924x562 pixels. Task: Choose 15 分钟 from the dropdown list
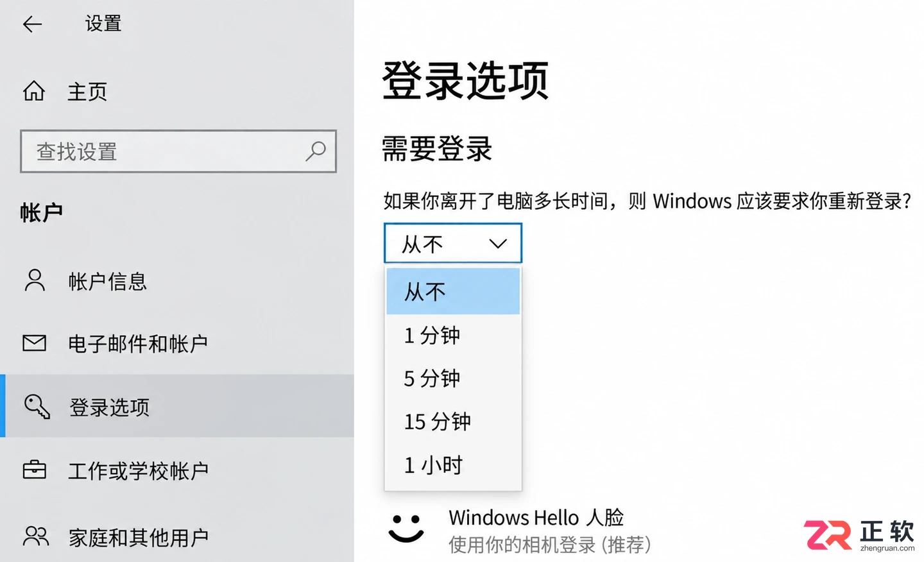(453, 422)
